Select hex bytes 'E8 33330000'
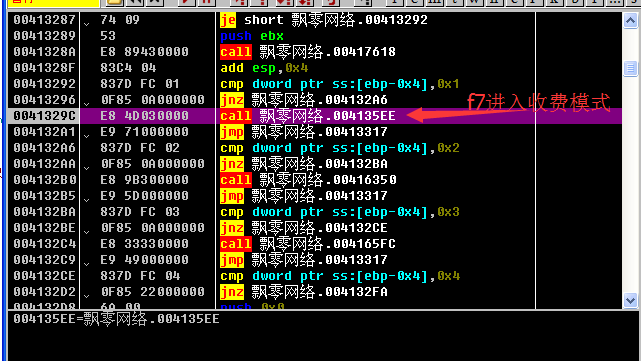This screenshot has height=361, width=641. 144,244
